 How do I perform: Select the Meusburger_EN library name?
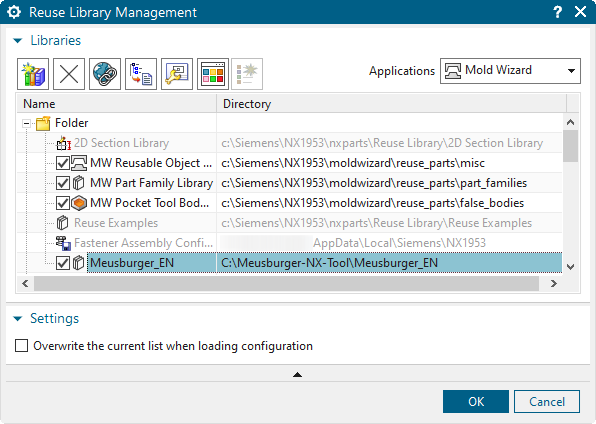[132, 263]
